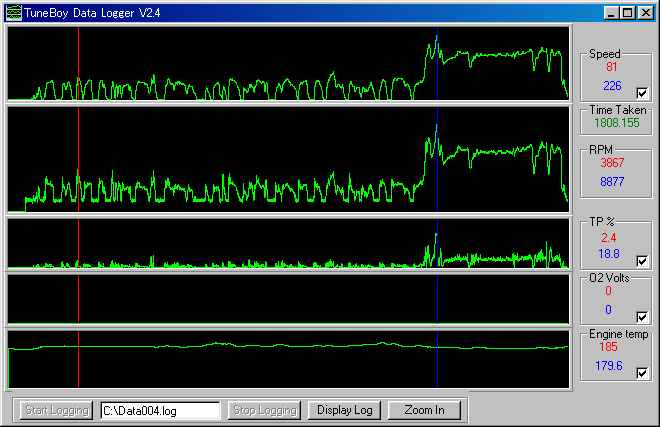Click the blue TP % value 18.8
Image resolution: width=660 pixels, height=427 pixels.
pyautogui.click(x=609, y=254)
